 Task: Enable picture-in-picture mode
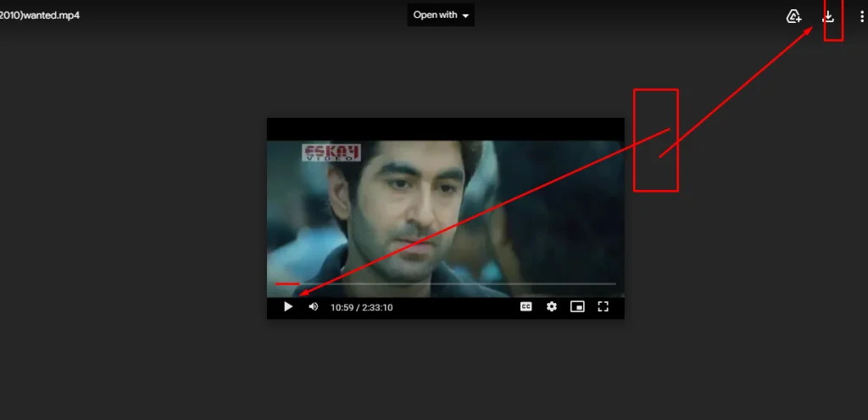coord(577,306)
